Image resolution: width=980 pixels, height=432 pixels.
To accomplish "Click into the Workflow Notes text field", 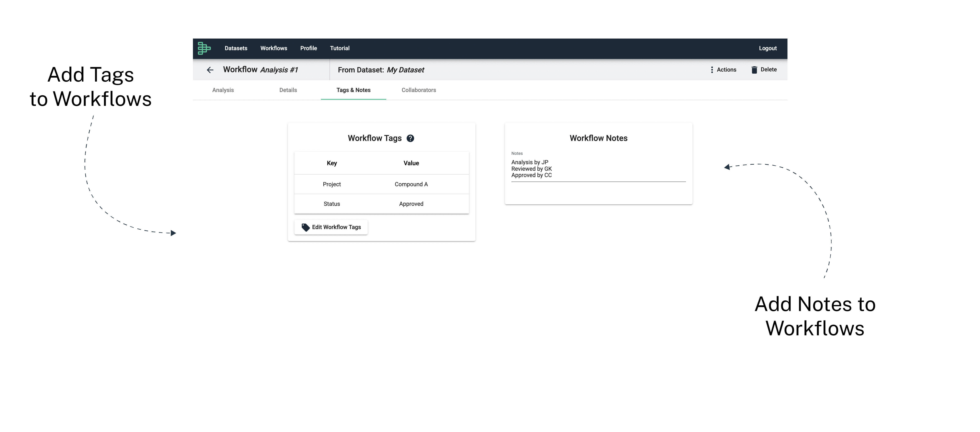I will coord(598,169).
